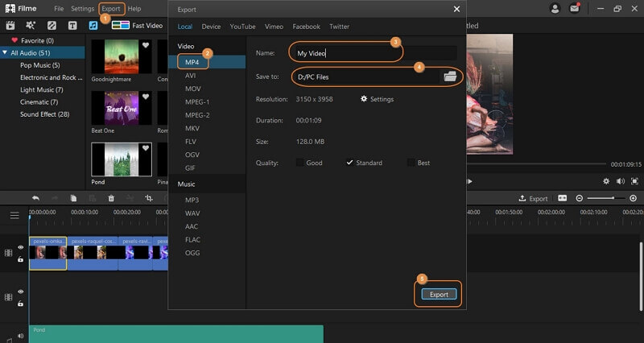Click the Save to path field
The height and width of the screenshot is (343, 644).
point(366,76)
